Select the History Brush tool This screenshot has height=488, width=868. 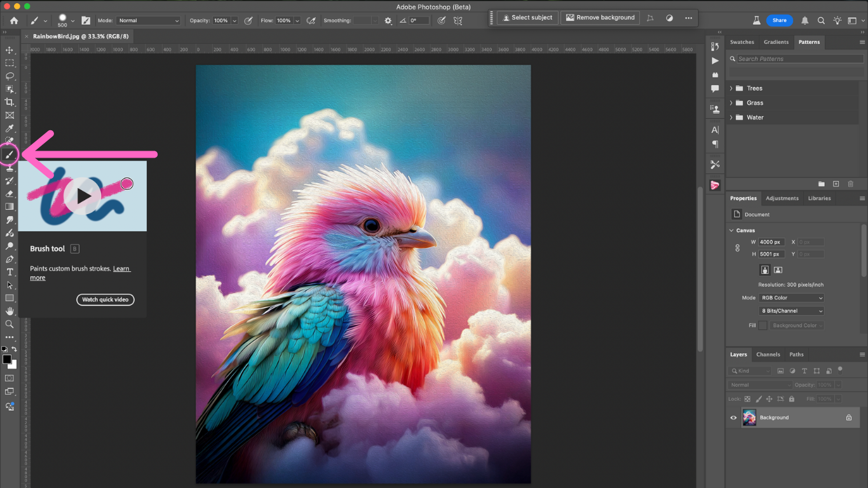tap(10, 180)
